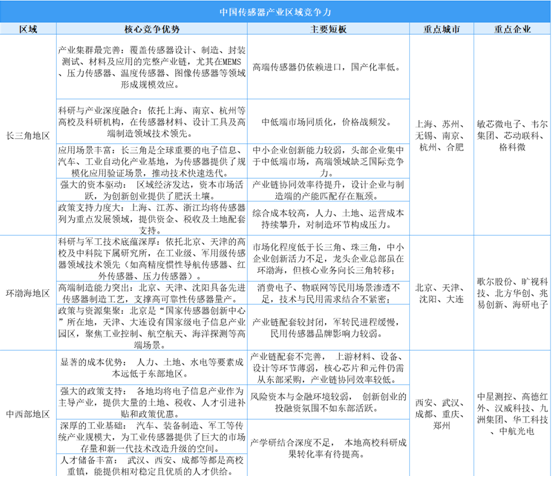Click the companies cell 敏芯微电子、韦尔集团
This screenshot has height=477, width=554.
pos(512,135)
